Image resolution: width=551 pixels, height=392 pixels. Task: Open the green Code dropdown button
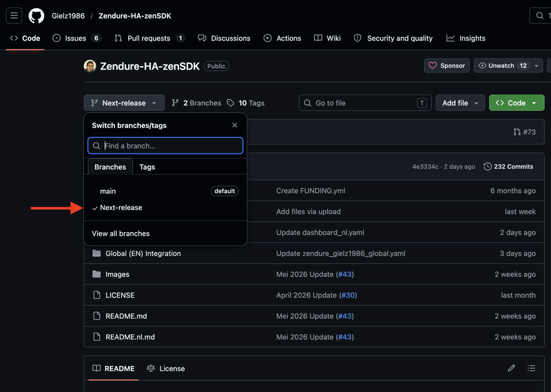click(517, 103)
